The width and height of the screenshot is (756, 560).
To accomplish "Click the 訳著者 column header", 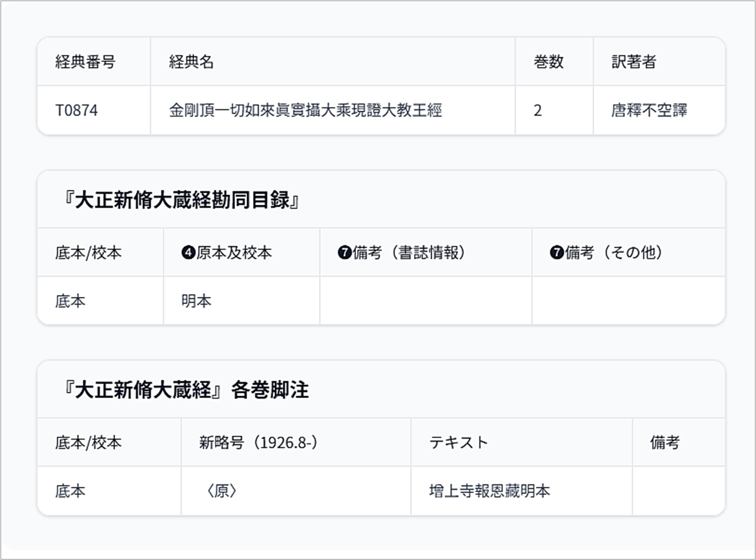I will (633, 62).
